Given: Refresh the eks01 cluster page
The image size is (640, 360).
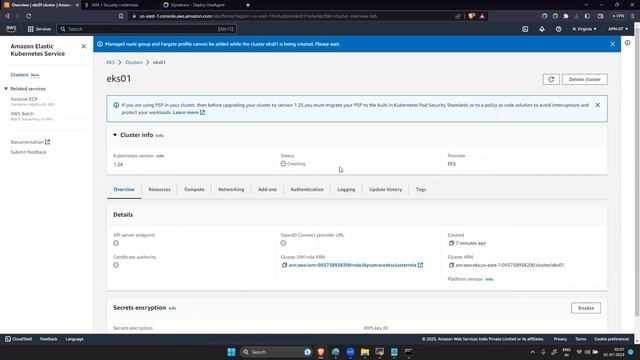Looking at the screenshot, I should pyautogui.click(x=551, y=79).
